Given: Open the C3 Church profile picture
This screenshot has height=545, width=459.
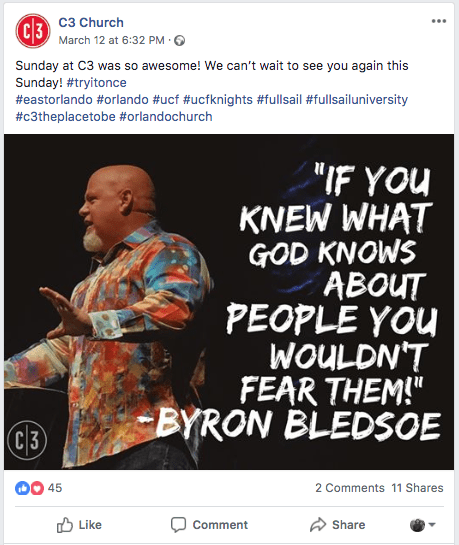Looking at the screenshot, I should [x=33, y=31].
